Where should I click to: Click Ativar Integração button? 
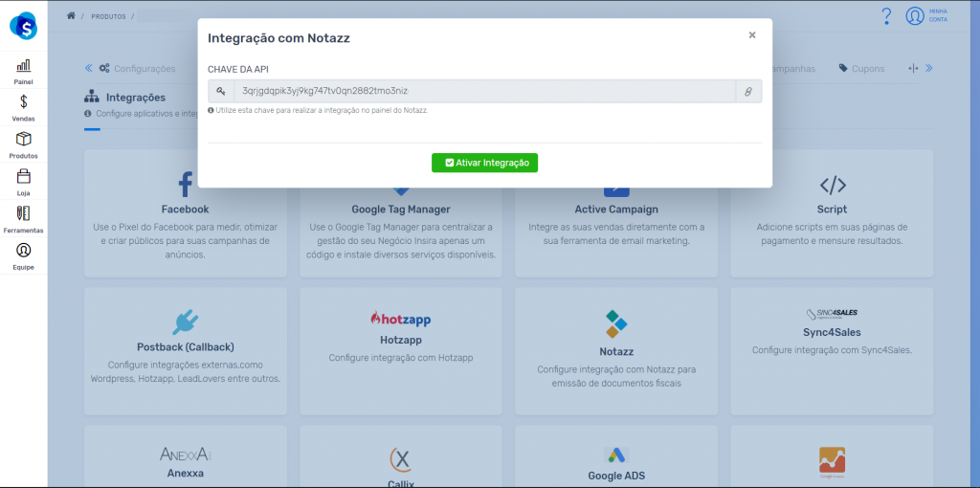484,163
